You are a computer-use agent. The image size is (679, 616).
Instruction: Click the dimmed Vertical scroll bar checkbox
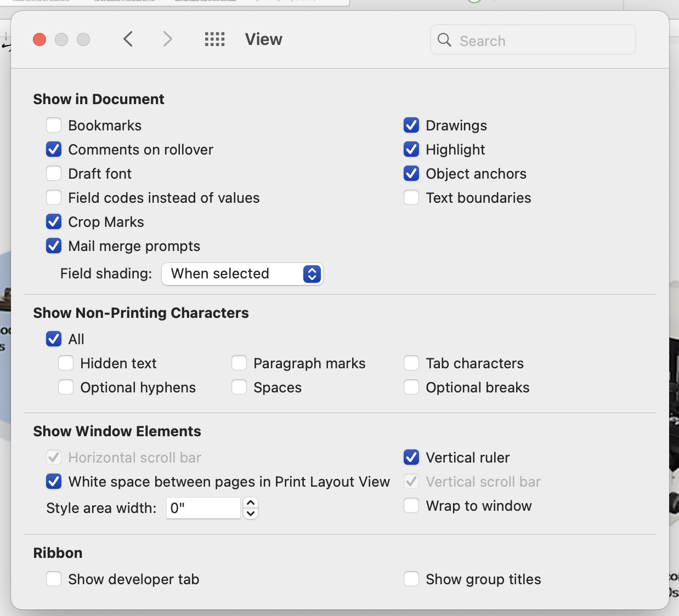click(411, 482)
